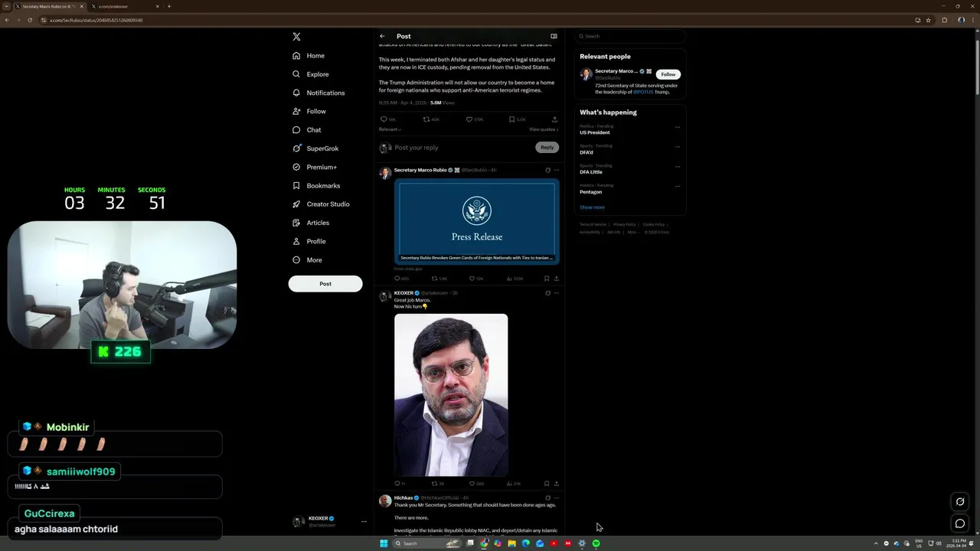Viewport: 980px width, 551px height.
Task: Open X logo home link
Action: (296, 37)
